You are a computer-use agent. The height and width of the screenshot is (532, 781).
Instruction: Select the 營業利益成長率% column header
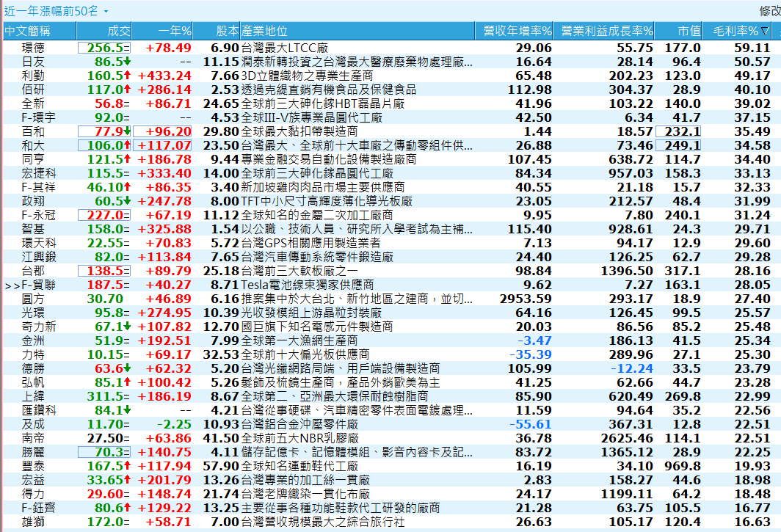(x=606, y=31)
